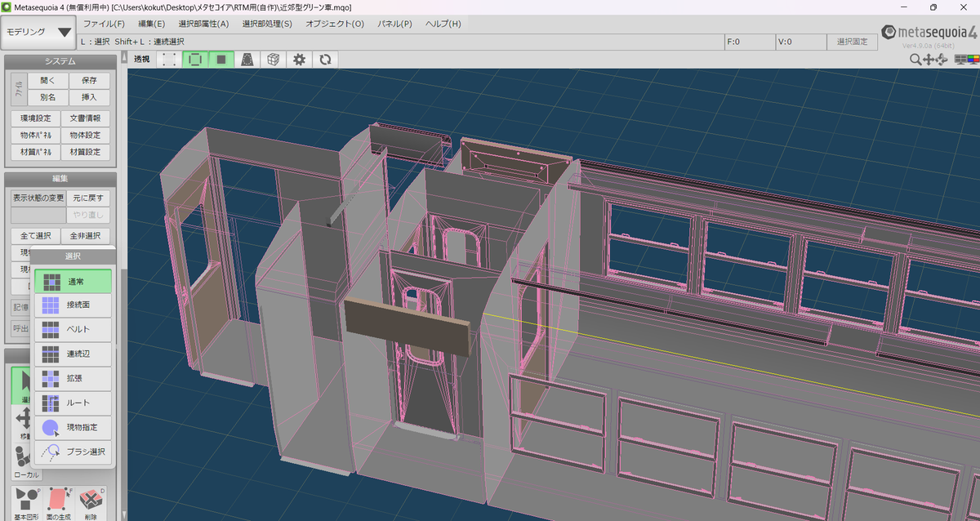Select ブラシ選択 selection mode
This screenshot has height=521, width=980.
[73, 452]
